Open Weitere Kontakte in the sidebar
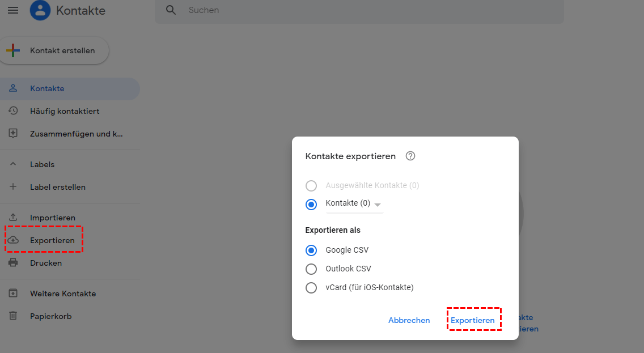Image resolution: width=644 pixels, height=353 pixels. pos(62,294)
